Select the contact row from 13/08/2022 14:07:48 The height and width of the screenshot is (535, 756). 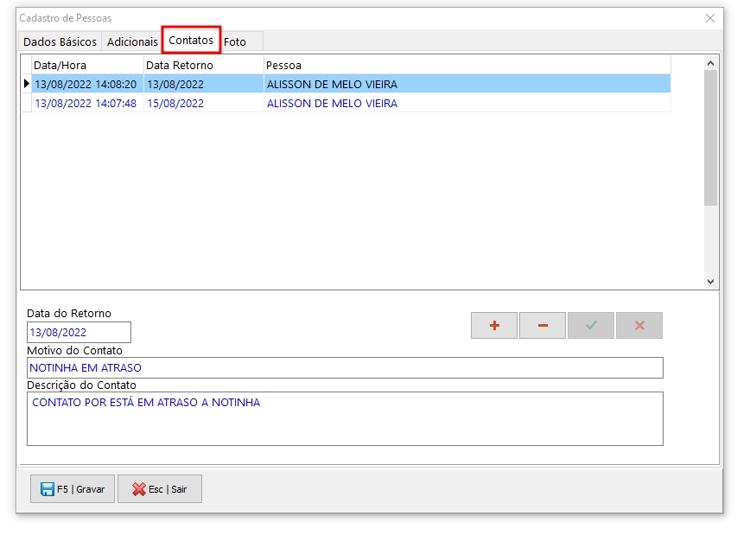pos(85,103)
